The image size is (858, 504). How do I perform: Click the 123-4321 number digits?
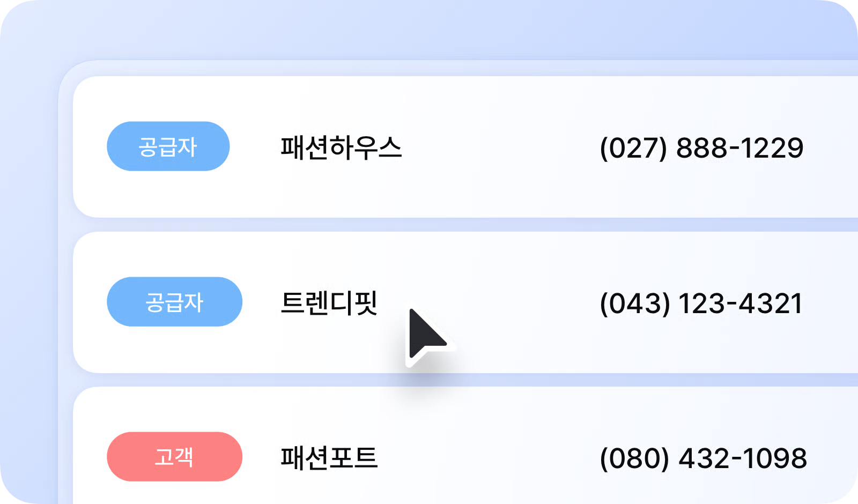pos(741,303)
